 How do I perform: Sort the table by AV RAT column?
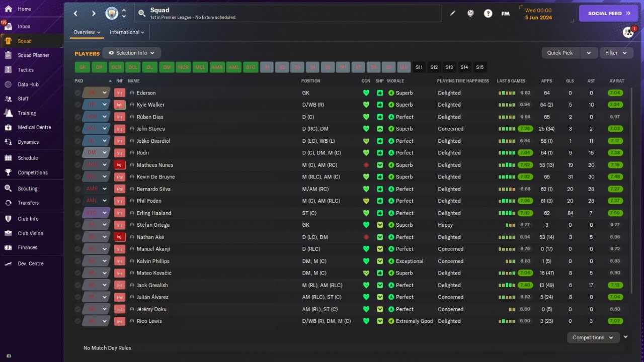(x=616, y=81)
